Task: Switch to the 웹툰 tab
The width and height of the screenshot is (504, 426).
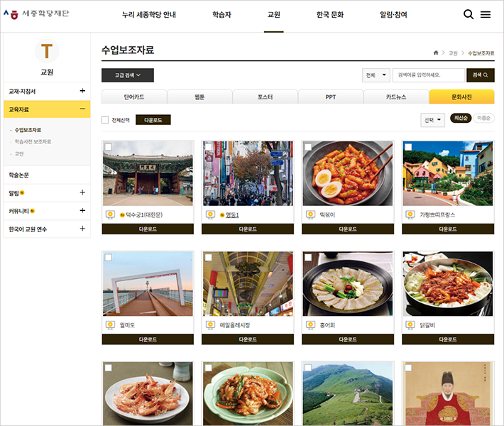Action: [x=199, y=97]
